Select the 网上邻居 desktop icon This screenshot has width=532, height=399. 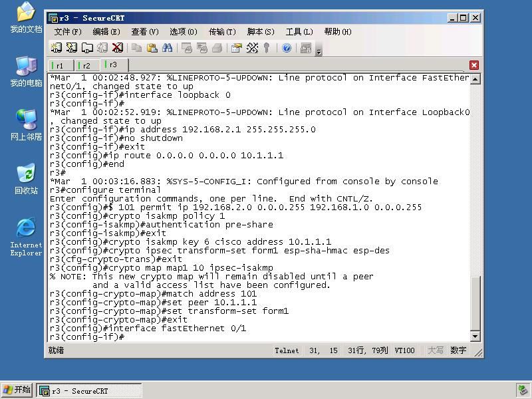(26, 125)
